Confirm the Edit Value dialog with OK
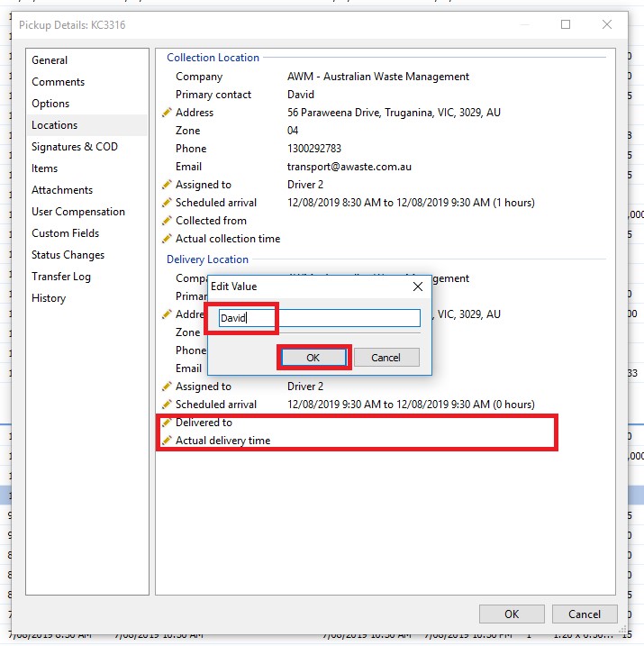The width and height of the screenshot is (644, 646). point(313,358)
